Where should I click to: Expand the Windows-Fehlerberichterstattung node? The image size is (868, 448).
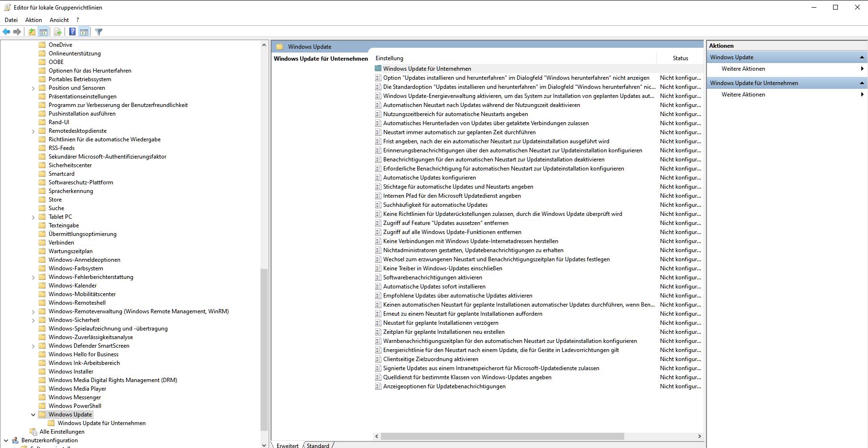pos(33,277)
